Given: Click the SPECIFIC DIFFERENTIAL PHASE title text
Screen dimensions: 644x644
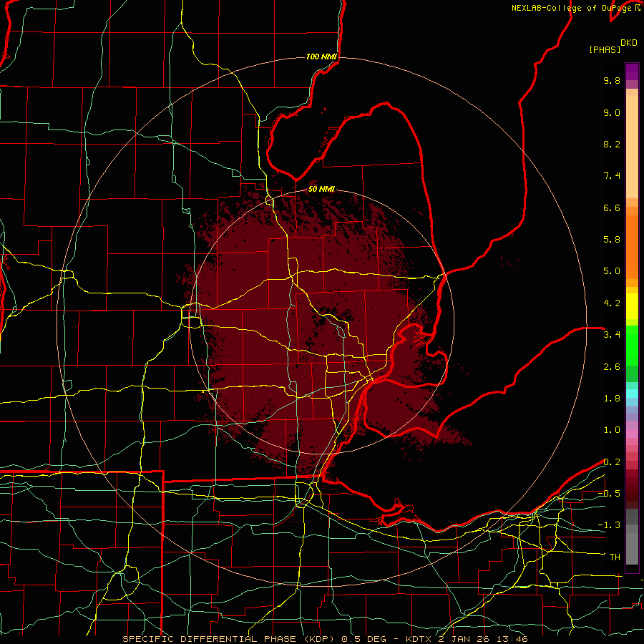Looking at the screenshot, I should 209,639.
